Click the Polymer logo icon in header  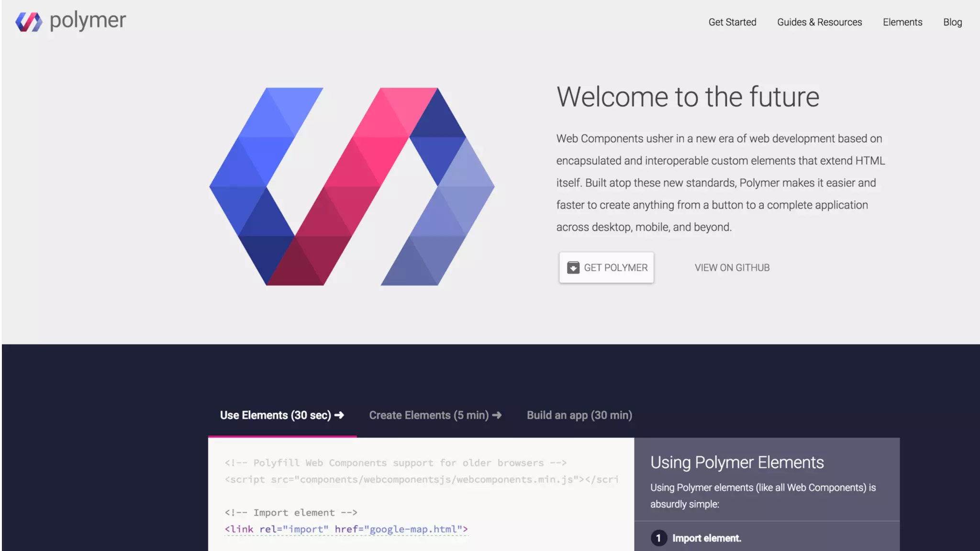[x=29, y=22]
